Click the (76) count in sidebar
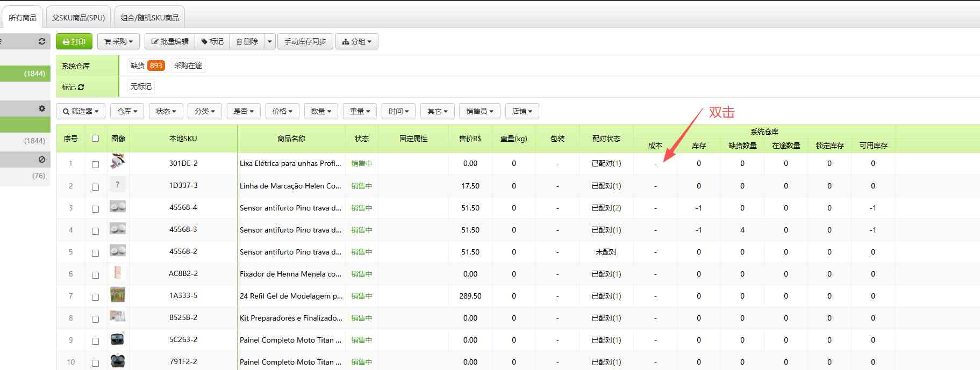This screenshot has height=370, width=980. pyautogui.click(x=39, y=176)
